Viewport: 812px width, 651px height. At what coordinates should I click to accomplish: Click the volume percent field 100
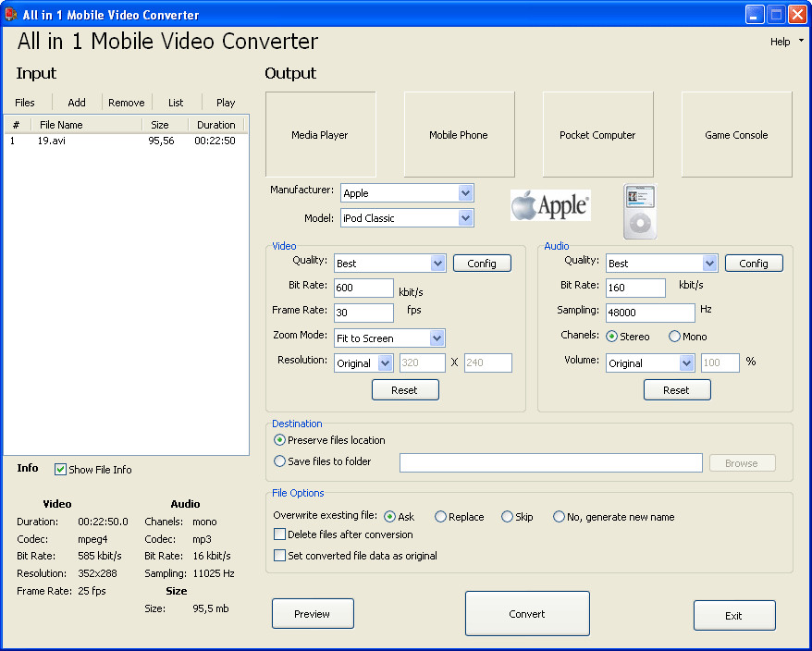tap(720, 363)
